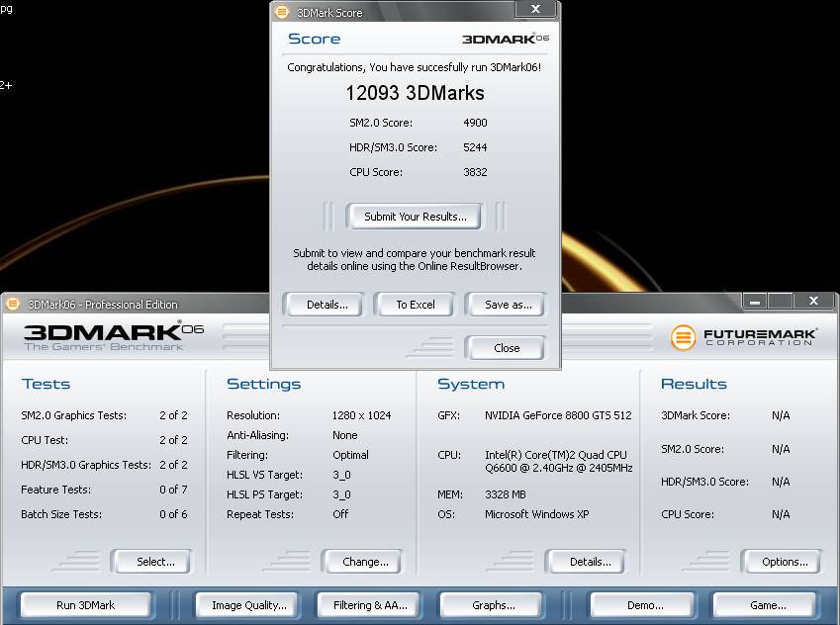Viewport: 840px width, 625px height.
Task: Click the 'Intel(R) Core(TM)2 Quad CPU' text
Action: (x=555, y=455)
